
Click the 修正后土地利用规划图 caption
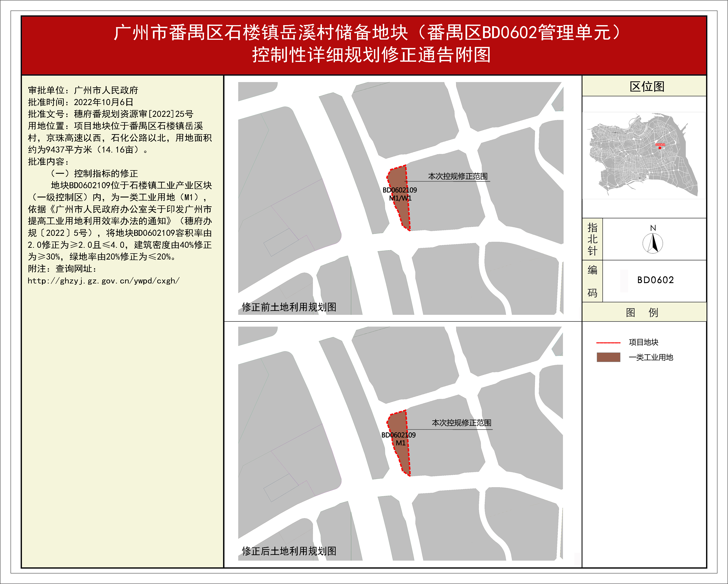(x=289, y=551)
